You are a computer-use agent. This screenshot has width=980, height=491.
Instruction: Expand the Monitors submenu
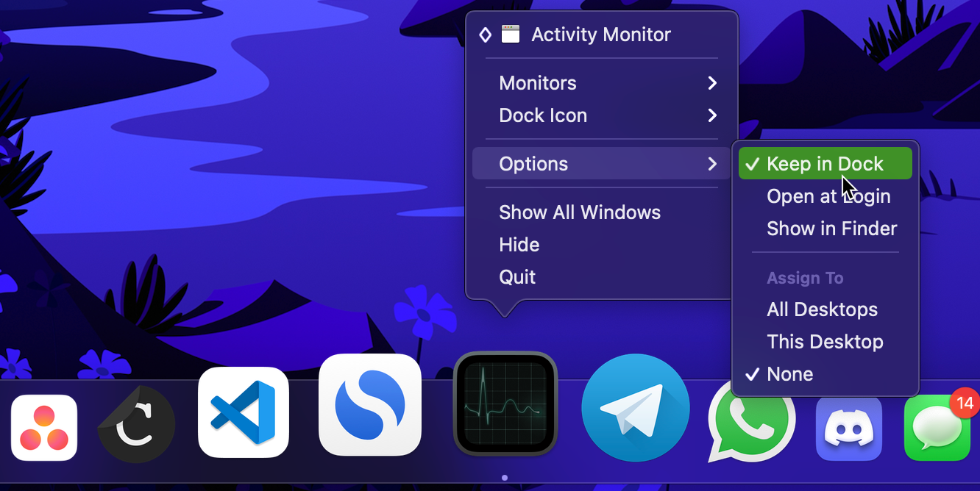[538, 82]
